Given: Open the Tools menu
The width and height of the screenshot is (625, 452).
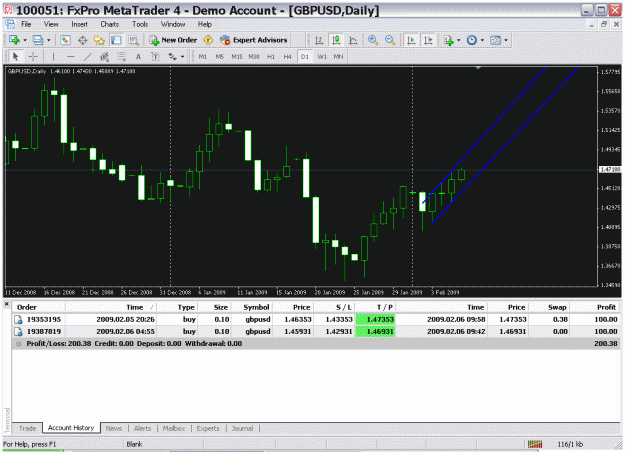Looking at the screenshot, I should tap(140, 24).
